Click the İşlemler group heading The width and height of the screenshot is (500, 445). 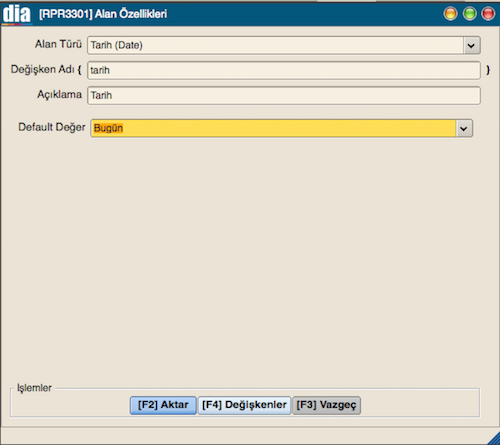coord(34,388)
